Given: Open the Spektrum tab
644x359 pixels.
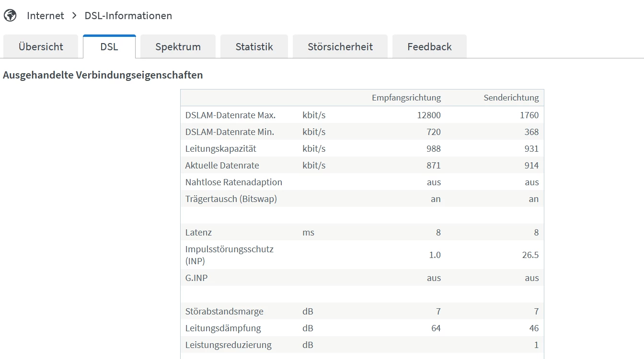Looking at the screenshot, I should [x=178, y=47].
